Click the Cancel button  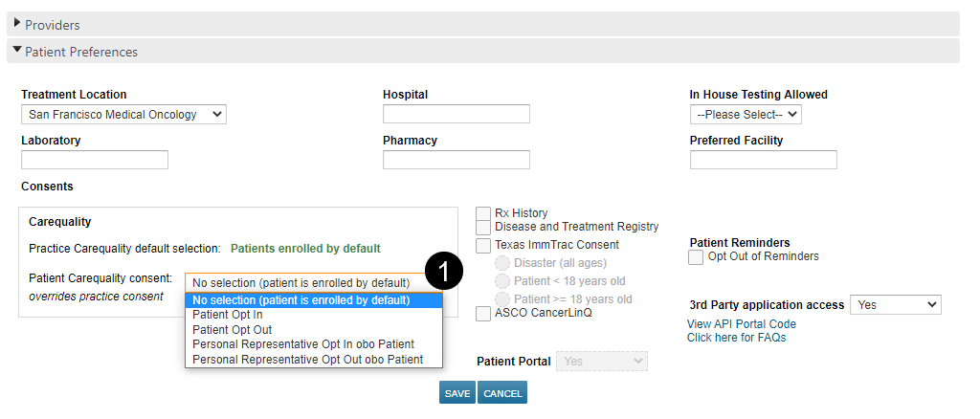502,393
